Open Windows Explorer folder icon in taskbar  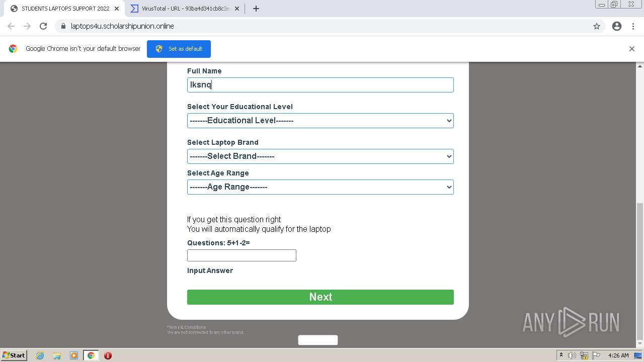57,355
